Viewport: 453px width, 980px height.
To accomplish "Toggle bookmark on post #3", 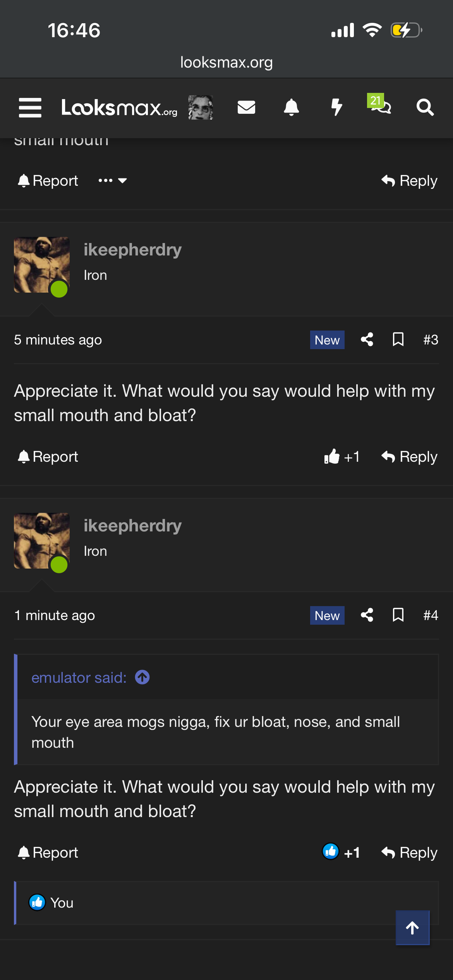I will click(x=398, y=339).
